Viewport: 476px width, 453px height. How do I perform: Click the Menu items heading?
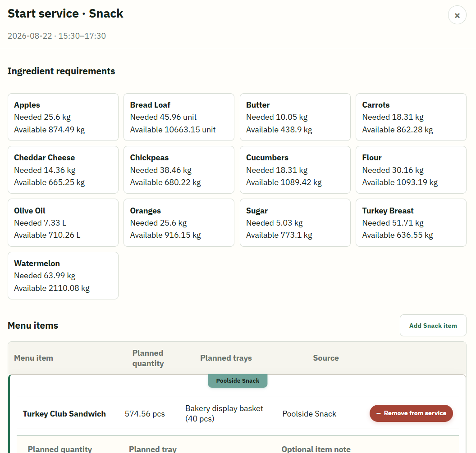[x=33, y=326]
